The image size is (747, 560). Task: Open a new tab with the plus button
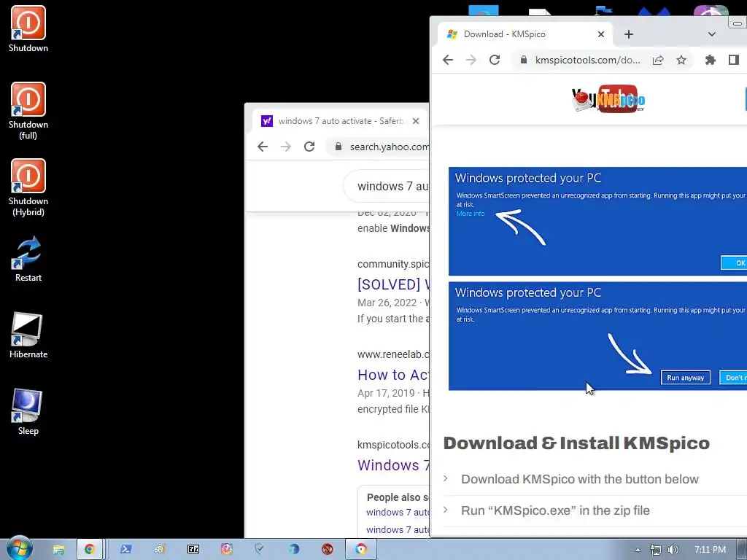tap(628, 34)
